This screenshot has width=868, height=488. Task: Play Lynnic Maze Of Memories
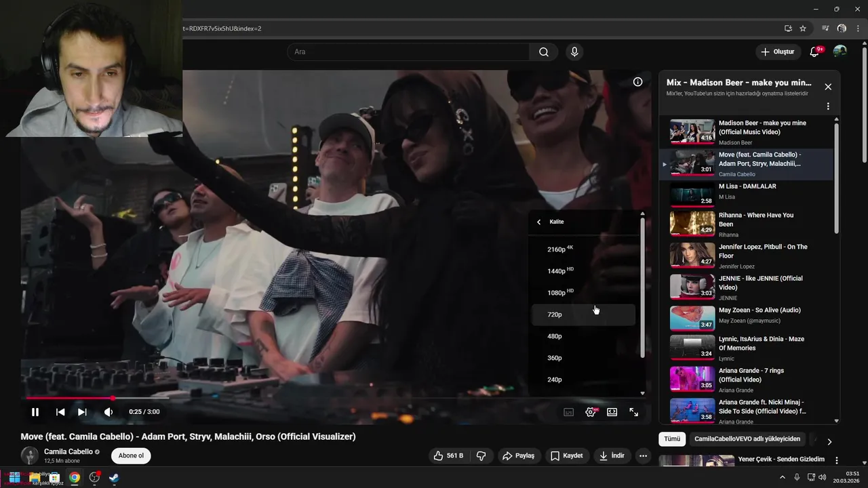click(x=746, y=348)
